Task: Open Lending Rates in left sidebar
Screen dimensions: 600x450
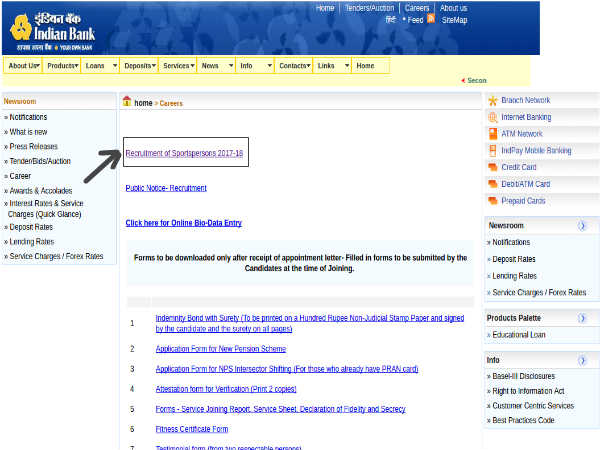Action: click(x=32, y=241)
